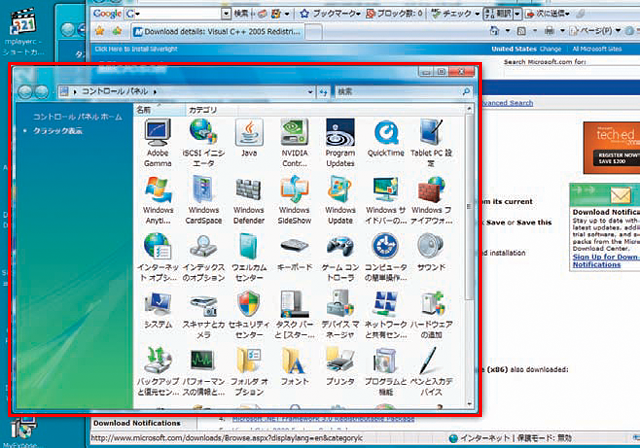Select the Download details tab in browser
Viewport: 640px width, 448px height.
(x=218, y=31)
